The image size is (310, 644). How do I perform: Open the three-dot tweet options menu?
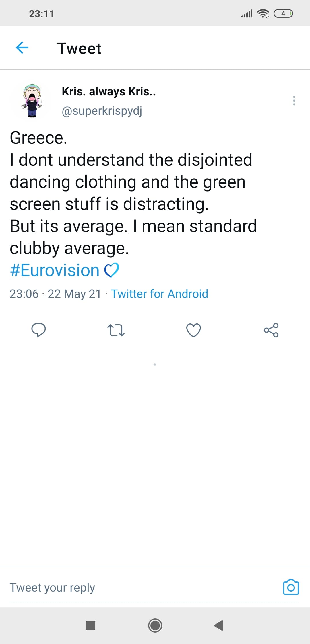(294, 101)
